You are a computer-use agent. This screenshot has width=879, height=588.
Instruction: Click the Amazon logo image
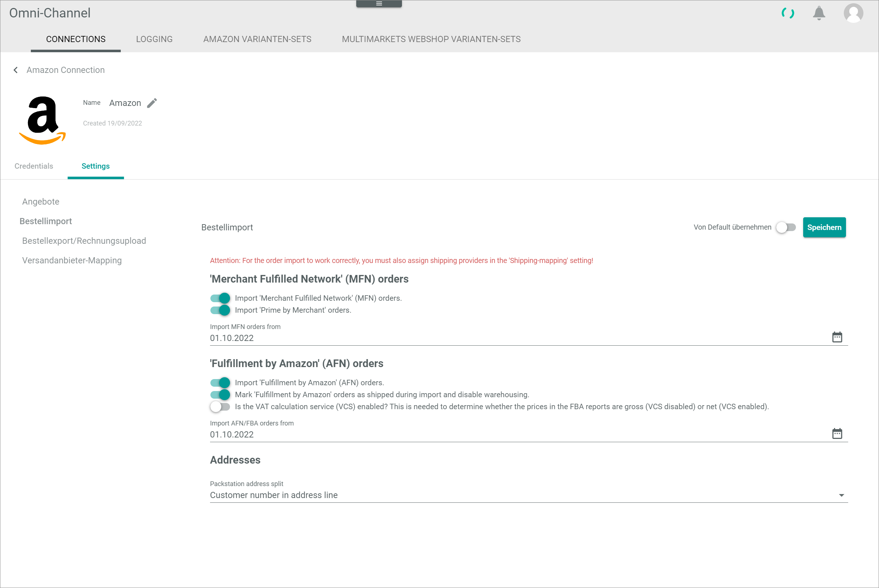click(42, 120)
